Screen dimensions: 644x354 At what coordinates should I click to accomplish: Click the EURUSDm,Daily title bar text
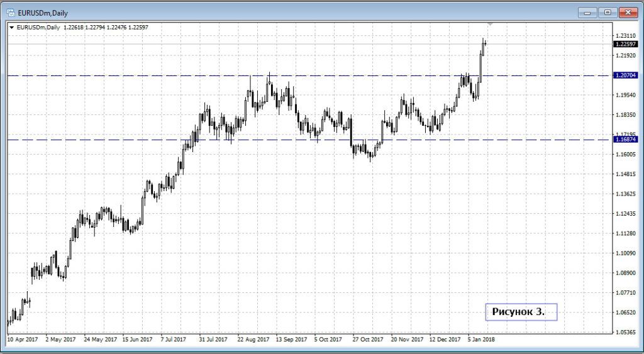43,11
